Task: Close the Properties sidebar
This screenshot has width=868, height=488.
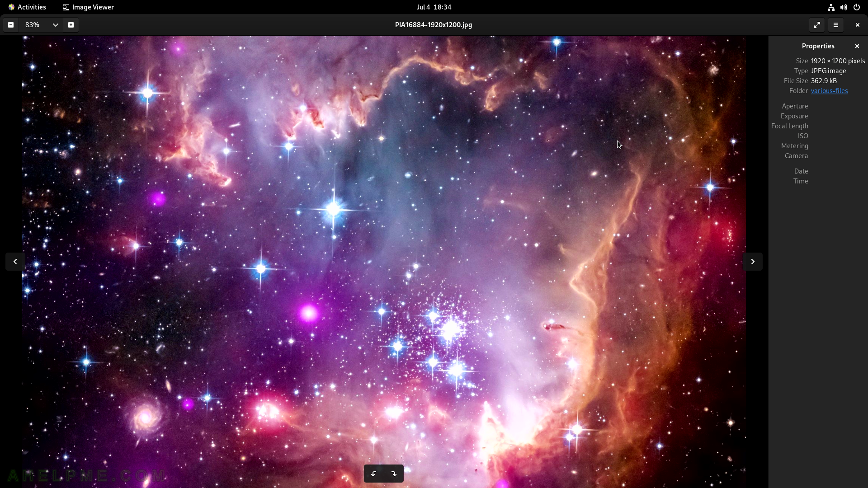Action: 857,46
